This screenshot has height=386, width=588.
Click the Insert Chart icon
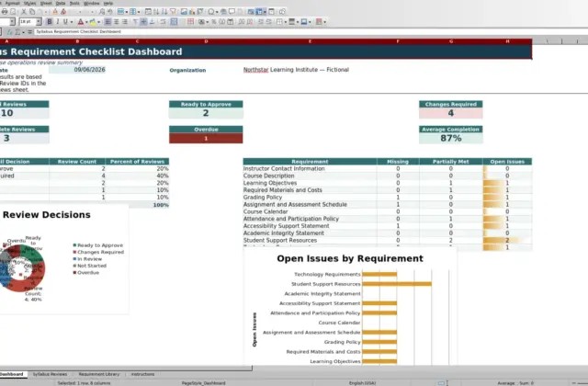click(192, 12)
